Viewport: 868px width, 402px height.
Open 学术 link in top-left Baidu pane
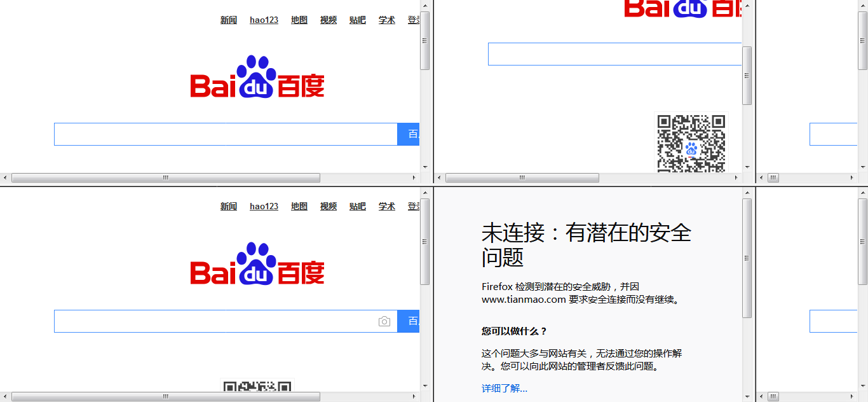[x=387, y=20]
